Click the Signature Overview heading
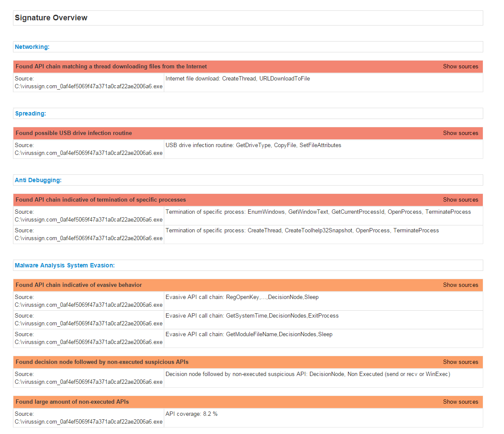This screenshot has width=504, height=434. pyautogui.click(x=51, y=18)
